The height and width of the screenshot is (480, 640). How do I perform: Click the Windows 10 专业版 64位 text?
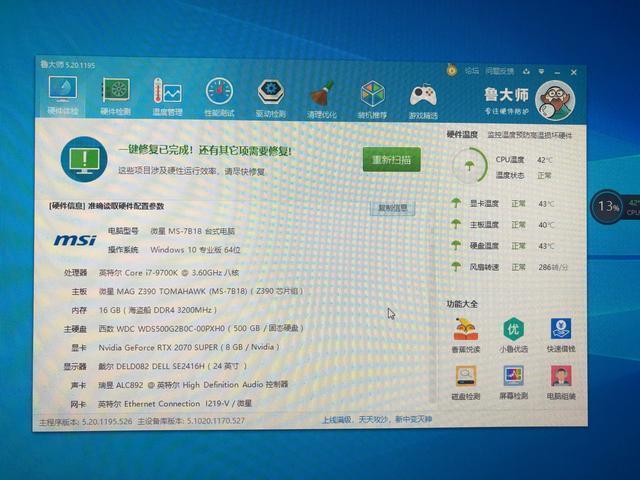point(195,250)
